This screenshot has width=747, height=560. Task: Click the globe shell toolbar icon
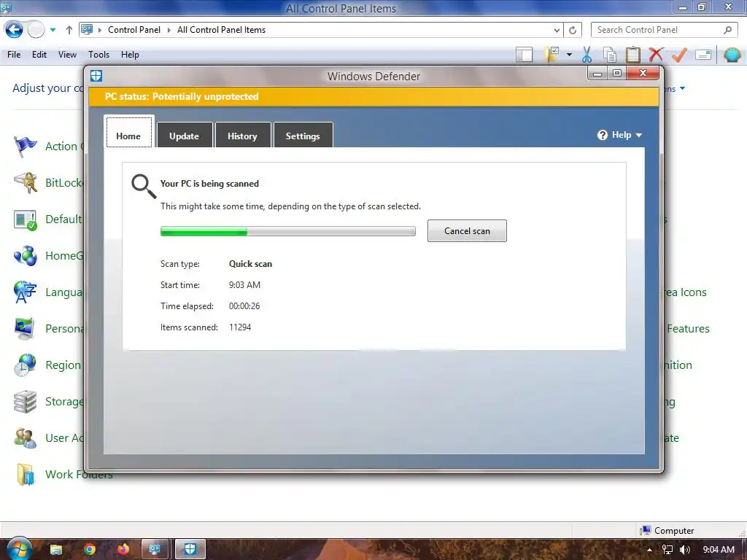(x=732, y=55)
